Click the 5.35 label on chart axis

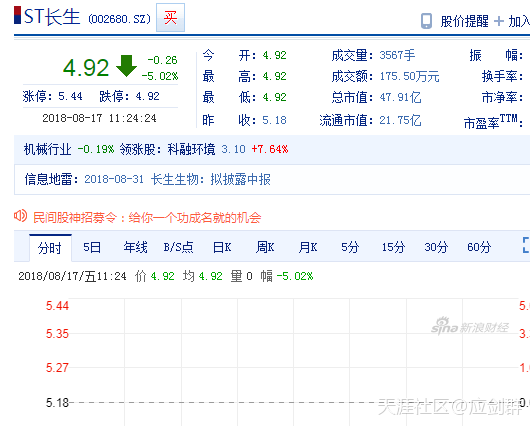[x=57, y=334]
